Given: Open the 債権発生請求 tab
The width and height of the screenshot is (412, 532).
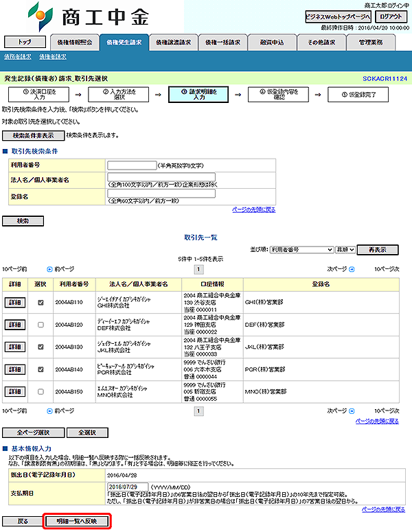Looking at the screenshot, I should point(124,43).
